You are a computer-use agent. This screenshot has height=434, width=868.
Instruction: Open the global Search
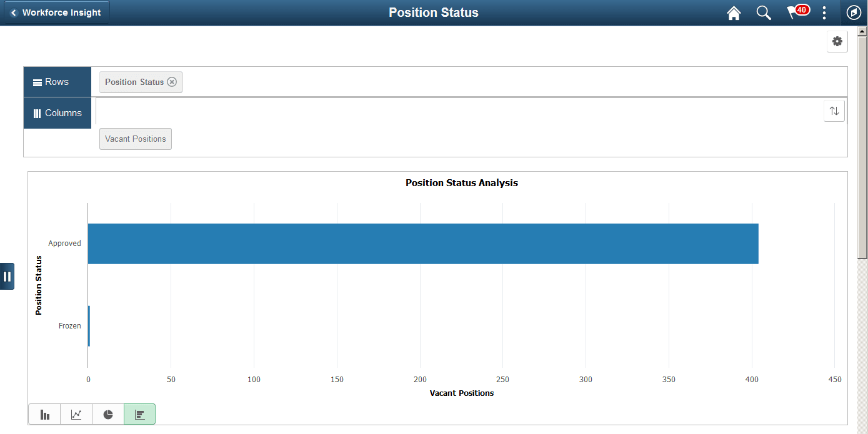coord(764,12)
